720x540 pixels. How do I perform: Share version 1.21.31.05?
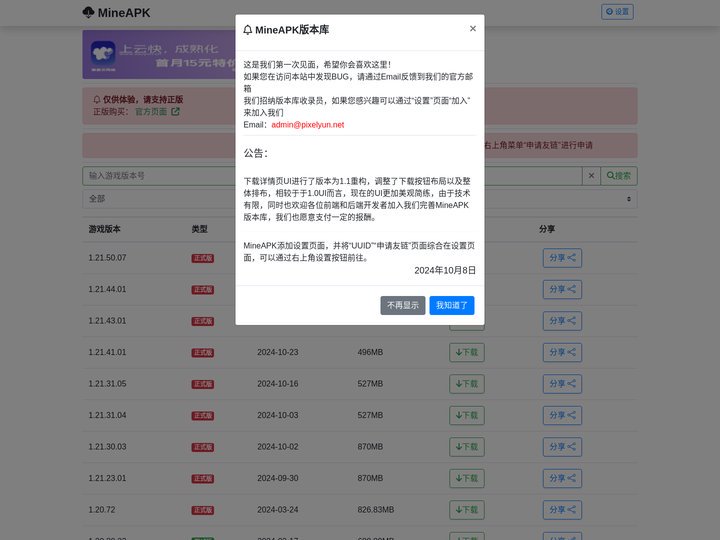pyautogui.click(x=562, y=384)
